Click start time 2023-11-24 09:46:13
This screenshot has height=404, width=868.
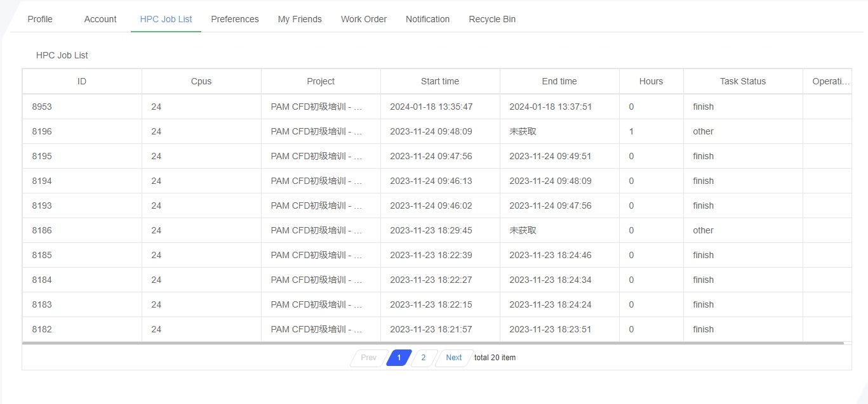[431, 181]
